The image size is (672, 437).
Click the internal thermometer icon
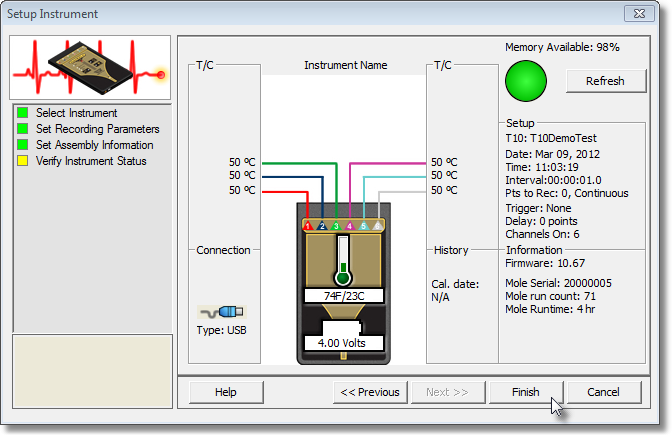343,260
